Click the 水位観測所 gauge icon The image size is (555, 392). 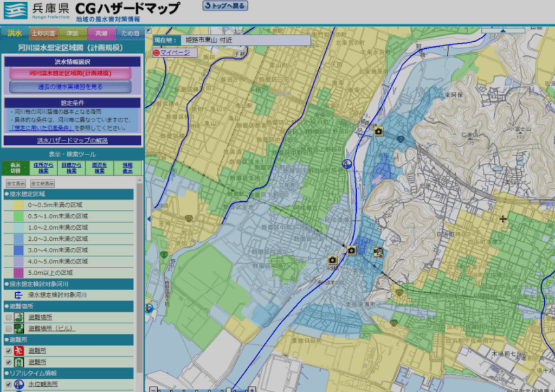pos(18,384)
